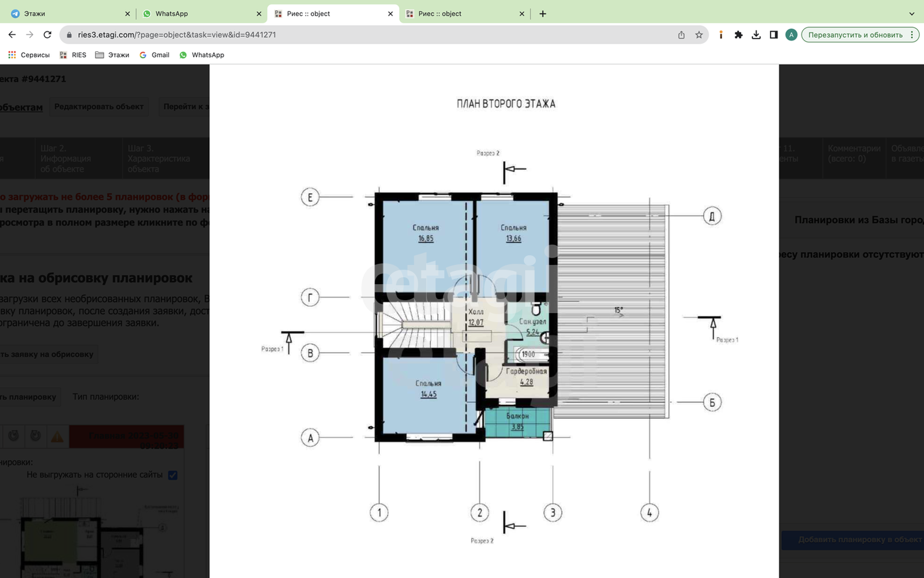Open the Extensions puzzle menu
The height and width of the screenshot is (578, 924).
click(738, 35)
